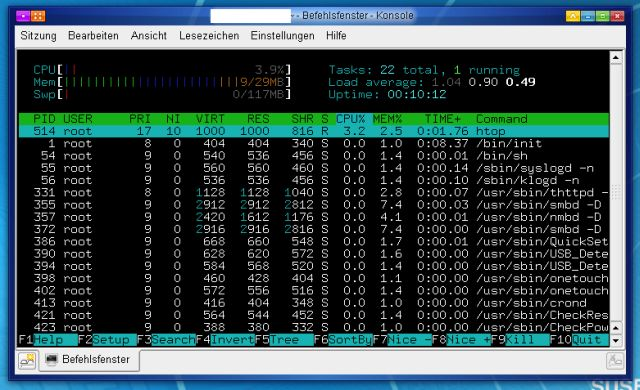
Task: Select the onetouch process with PID 398
Action: 314,278
